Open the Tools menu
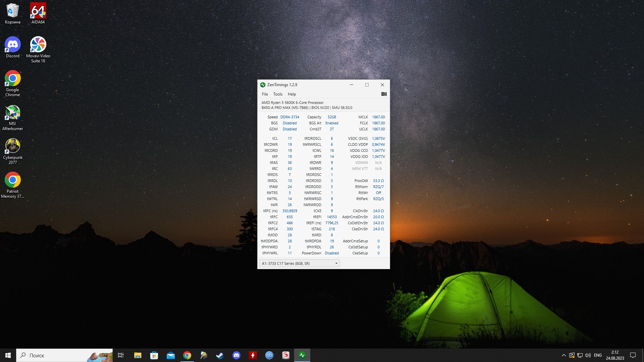644x362 pixels. click(x=278, y=94)
